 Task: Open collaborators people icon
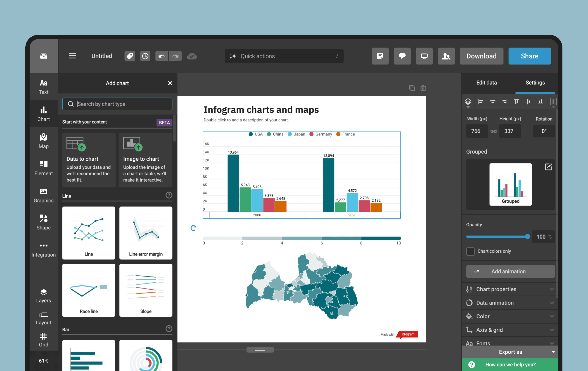(x=446, y=56)
